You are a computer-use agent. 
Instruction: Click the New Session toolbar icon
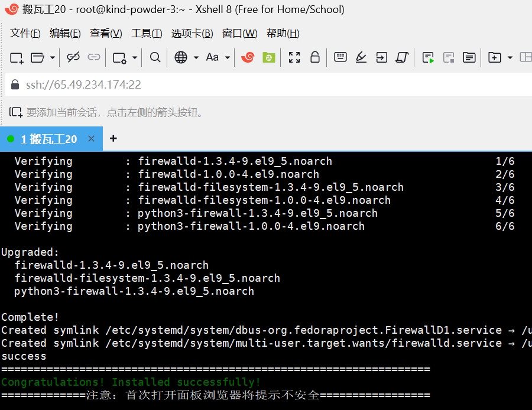point(17,57)
